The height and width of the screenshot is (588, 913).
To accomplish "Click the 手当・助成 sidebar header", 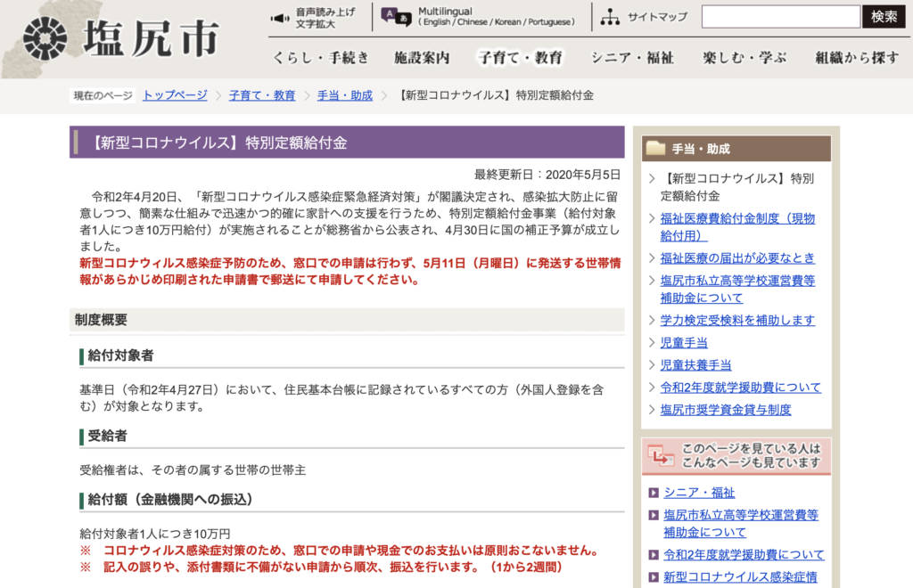I will [x=736, y=149].
